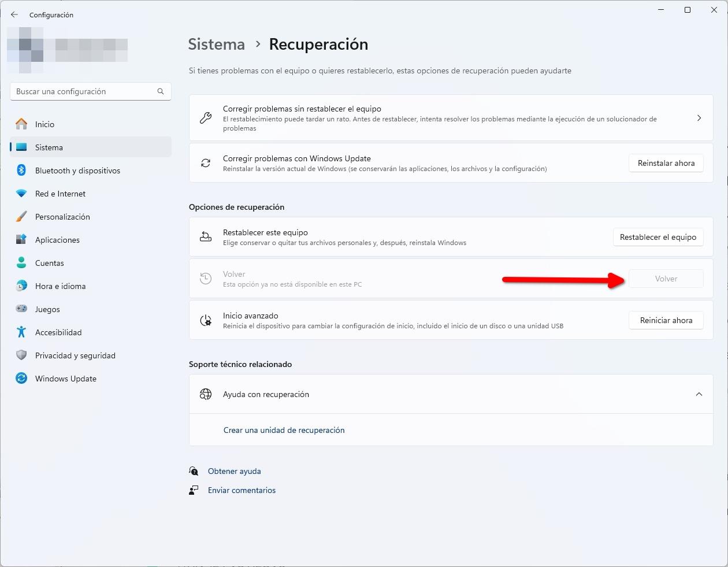Select Cuentas in the navigation menu

point(49,263)
